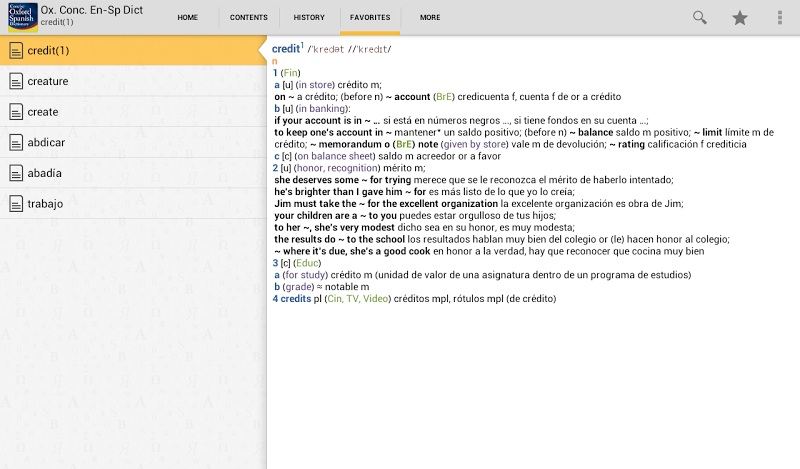Tap the Oxford Spanish Dictionary app logo
The image size is (800, 469).
(x=20, y=17)
